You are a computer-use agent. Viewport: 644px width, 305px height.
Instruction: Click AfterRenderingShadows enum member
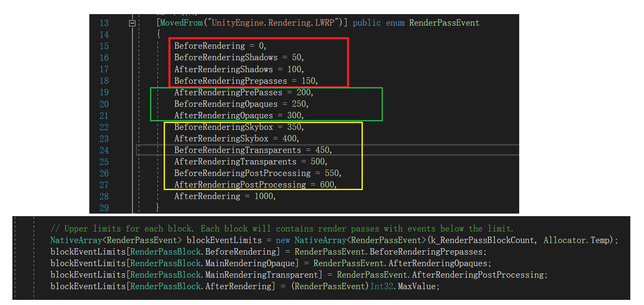pos(223,69)
